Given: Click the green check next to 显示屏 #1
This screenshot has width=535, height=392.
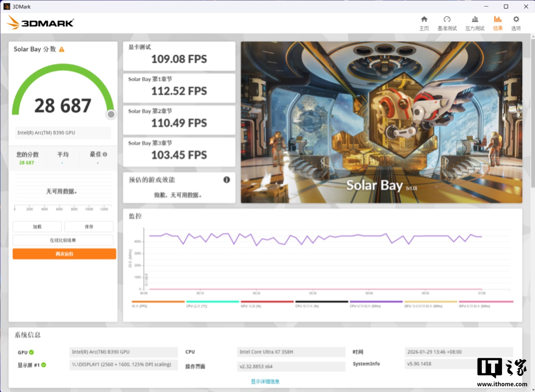Looking at the screenshot, I should click(43, 365).
